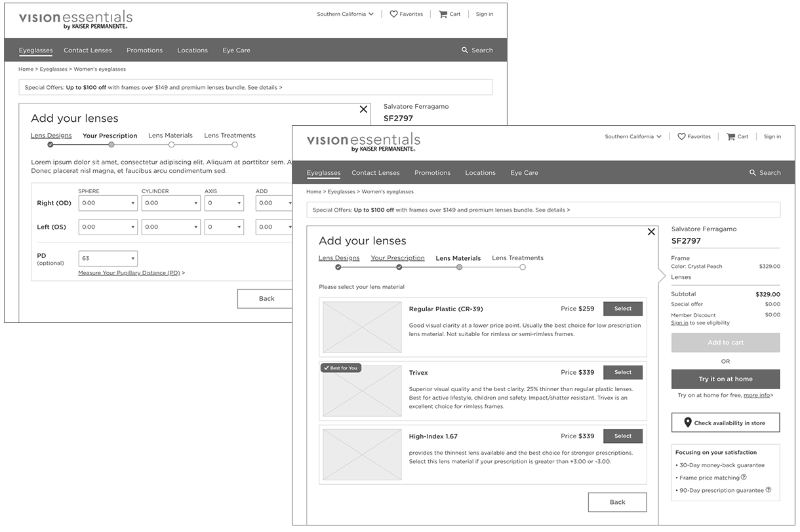Select the Trivex lens material
Viewport: 800px width, 532px height.
(622, 373)
